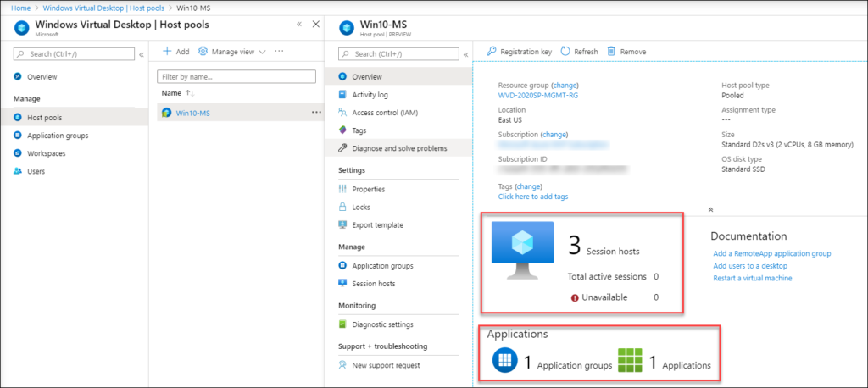Click the Add button with plus icon

(175, 52)
